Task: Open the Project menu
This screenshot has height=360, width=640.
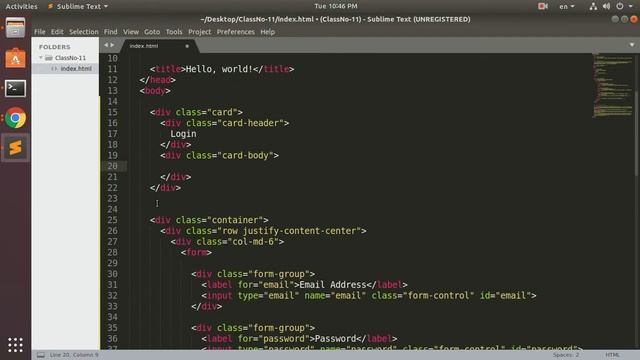Action: (200, 32)
